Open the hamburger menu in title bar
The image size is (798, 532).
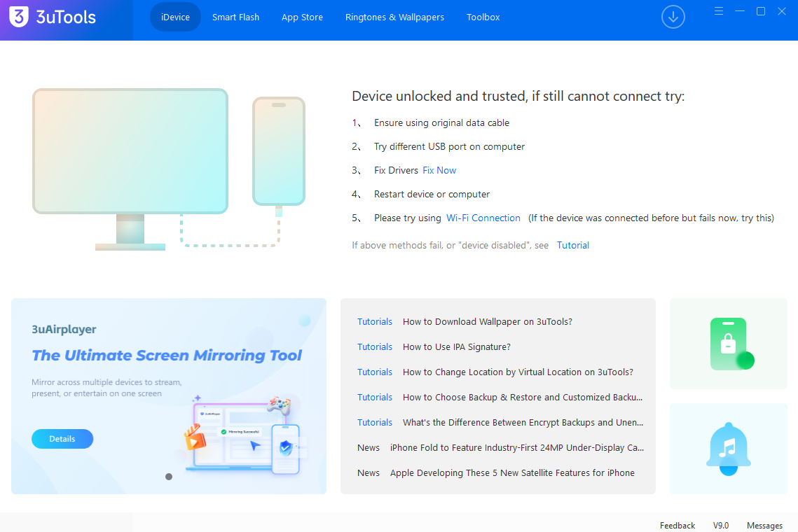click(719, 11)
